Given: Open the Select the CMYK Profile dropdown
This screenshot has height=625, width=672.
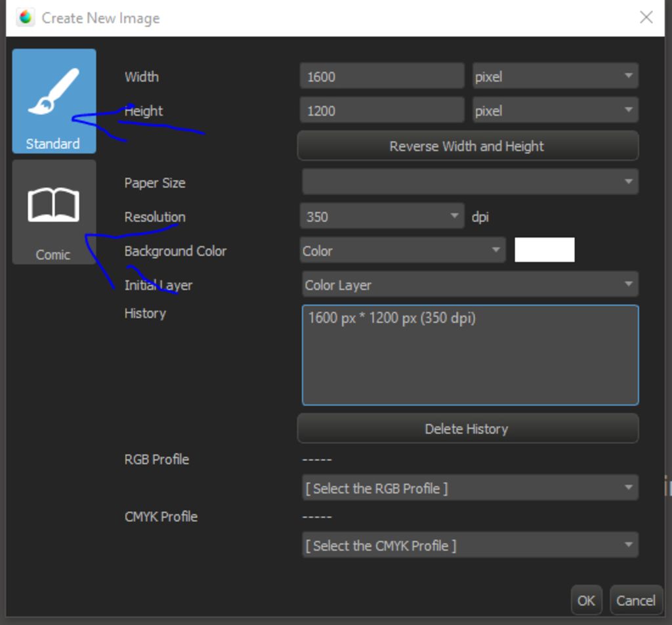Looking at the screenshot, I should 470,546.
